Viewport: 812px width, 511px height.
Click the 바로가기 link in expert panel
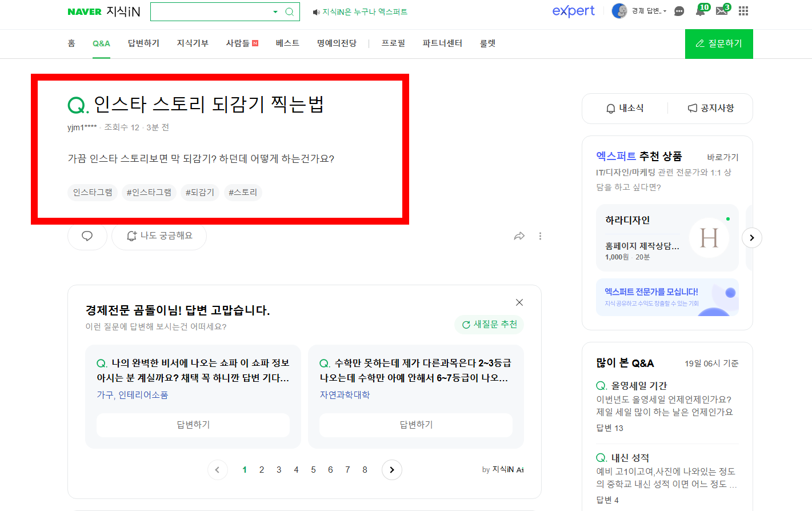coord(723,157)
